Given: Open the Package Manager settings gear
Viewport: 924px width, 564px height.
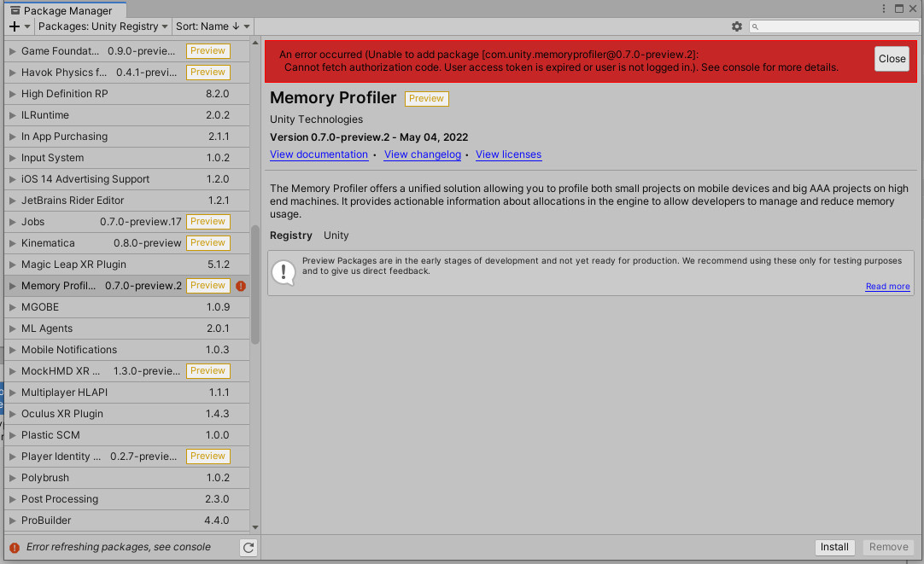Looking at the screenshot, I should click(x=737, y=26).
